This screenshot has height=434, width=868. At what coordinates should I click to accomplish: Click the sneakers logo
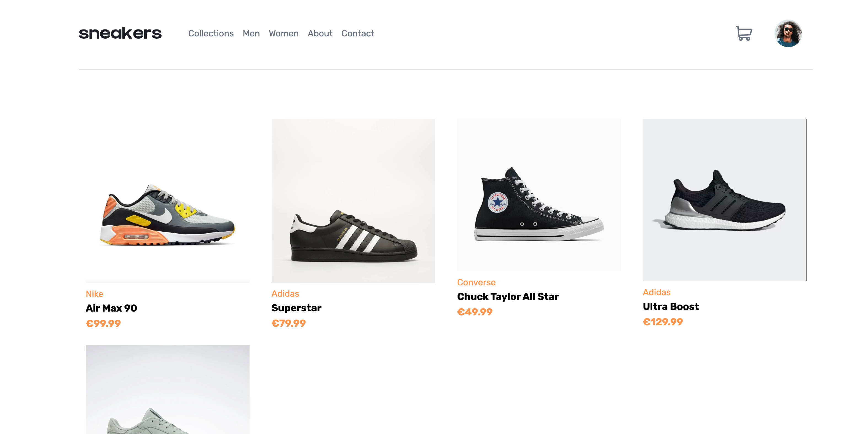[120, 33]
